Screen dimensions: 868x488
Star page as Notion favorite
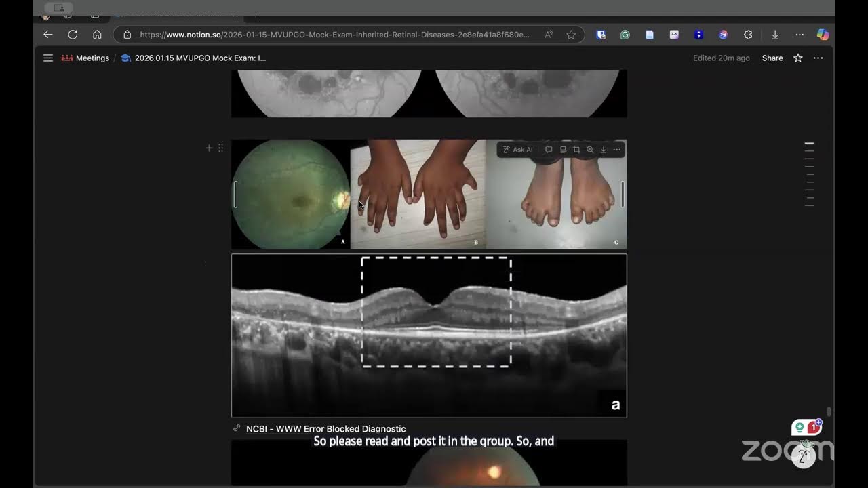[798, 58]
